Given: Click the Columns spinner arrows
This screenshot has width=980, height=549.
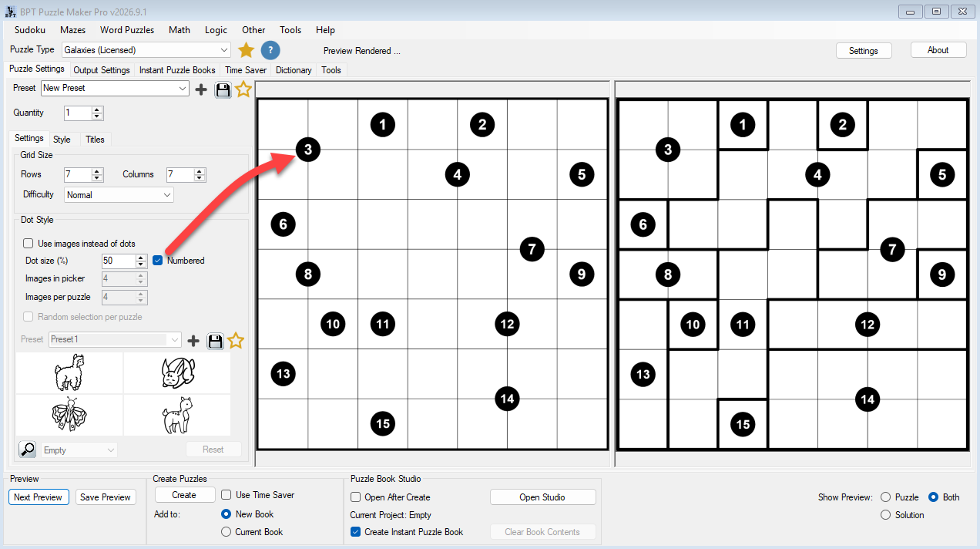Looking at the screenshot, I should pos(200,175).
